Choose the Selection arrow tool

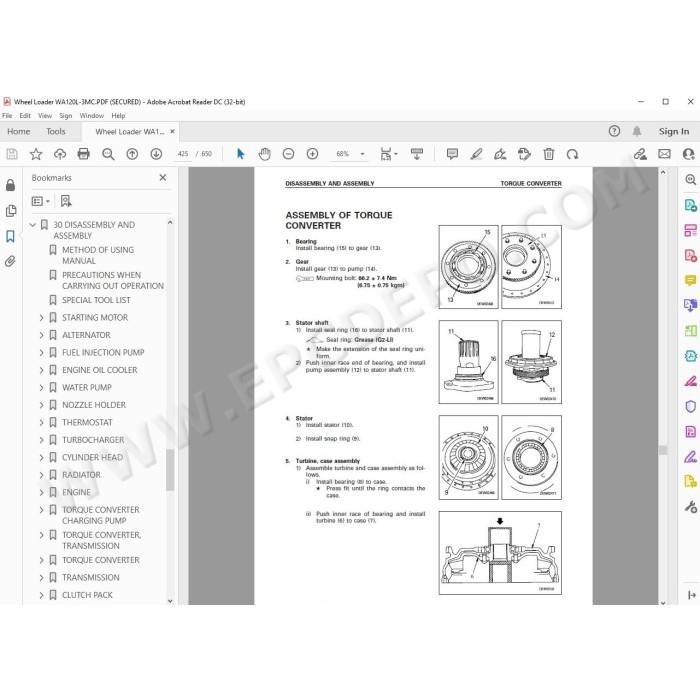pyautogui.click(x=241, y=154)
